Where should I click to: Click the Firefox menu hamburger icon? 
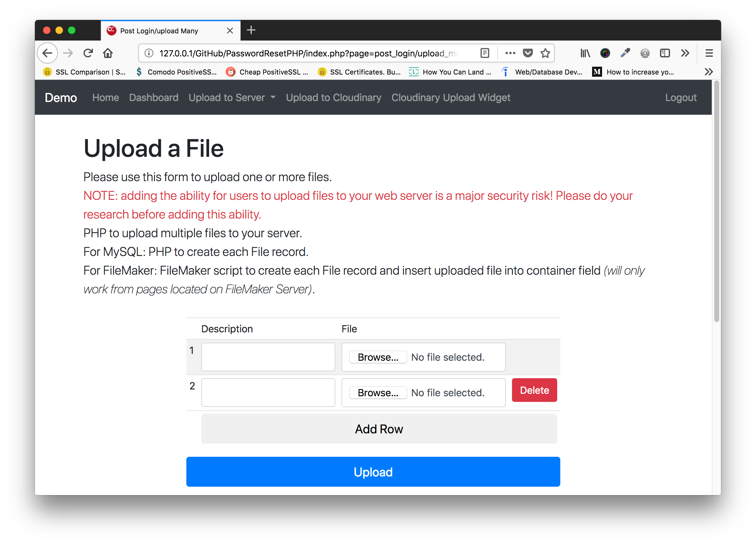click(x=709, y=53)
